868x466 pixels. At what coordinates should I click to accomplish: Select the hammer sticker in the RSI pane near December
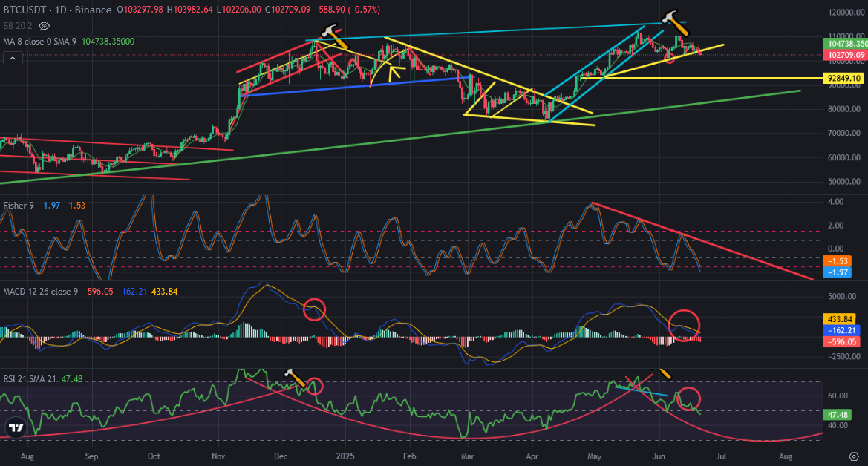pyautogui.click(x=295, y=378)
